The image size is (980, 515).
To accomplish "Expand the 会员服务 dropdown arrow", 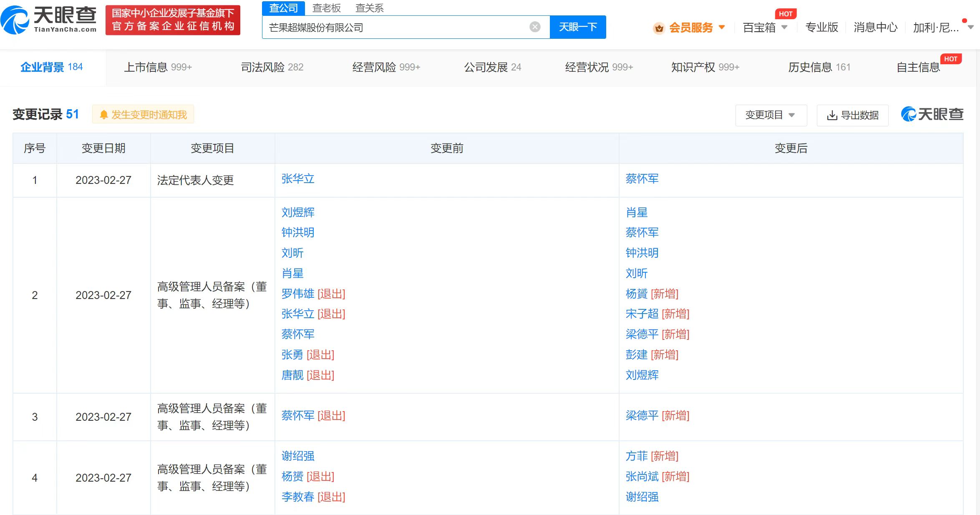I will pos(722,28).
